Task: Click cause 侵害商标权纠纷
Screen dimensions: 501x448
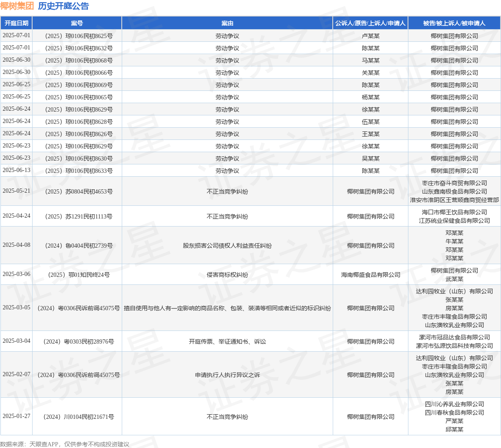Action: (227, 275)
